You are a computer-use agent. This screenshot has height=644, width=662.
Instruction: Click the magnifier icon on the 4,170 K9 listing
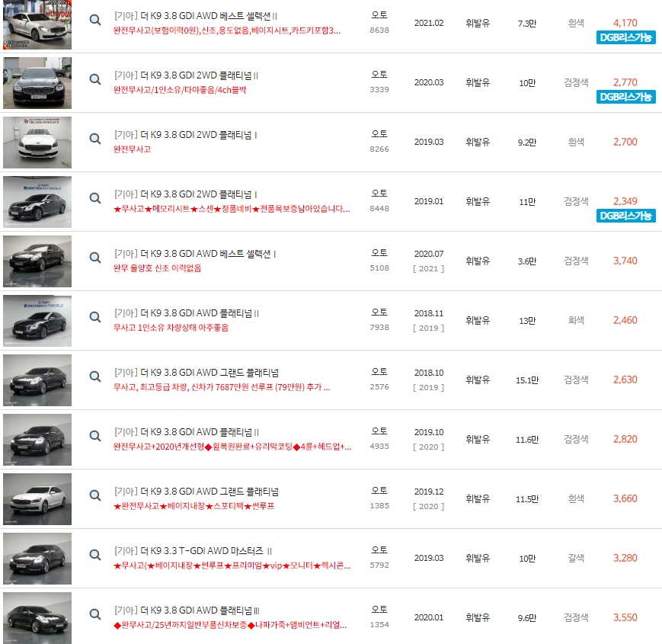pyautogui.click(x=94, y=21)
